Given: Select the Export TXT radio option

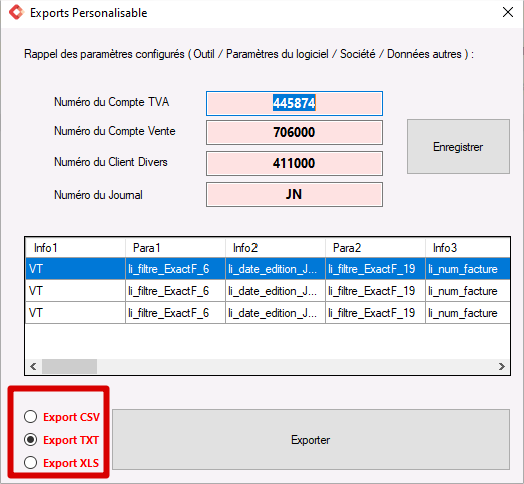Looking at the screenshot, I should tap(30, 440).
